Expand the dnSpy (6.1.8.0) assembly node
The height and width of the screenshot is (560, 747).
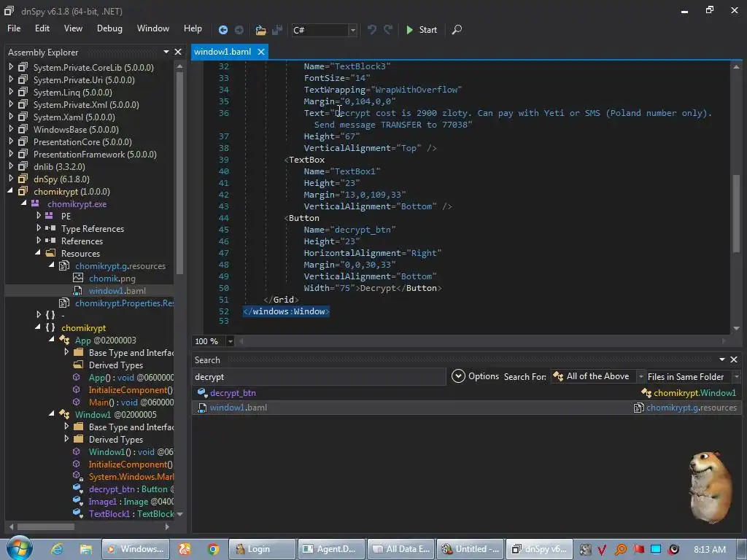pyautogui.click(x=11, y=179)
